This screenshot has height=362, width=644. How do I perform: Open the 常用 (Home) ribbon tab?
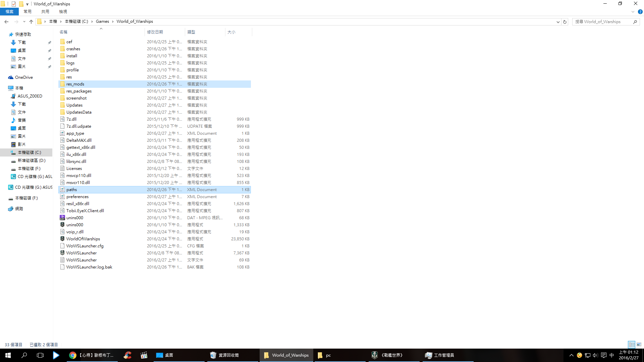click(x=28, y=12)
